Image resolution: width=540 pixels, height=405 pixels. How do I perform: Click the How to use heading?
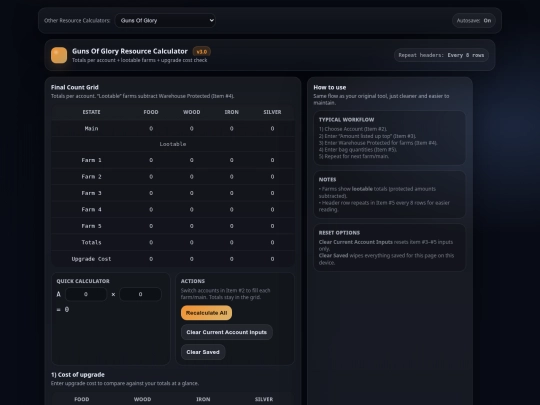pyautogui.click(x=330, y=87)
